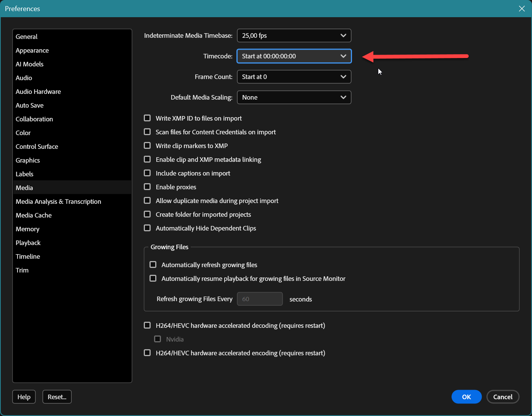Open the Indeterminate Media Timebase dropdown
Viewport: 532px width, 416px height.
(294, 35)
